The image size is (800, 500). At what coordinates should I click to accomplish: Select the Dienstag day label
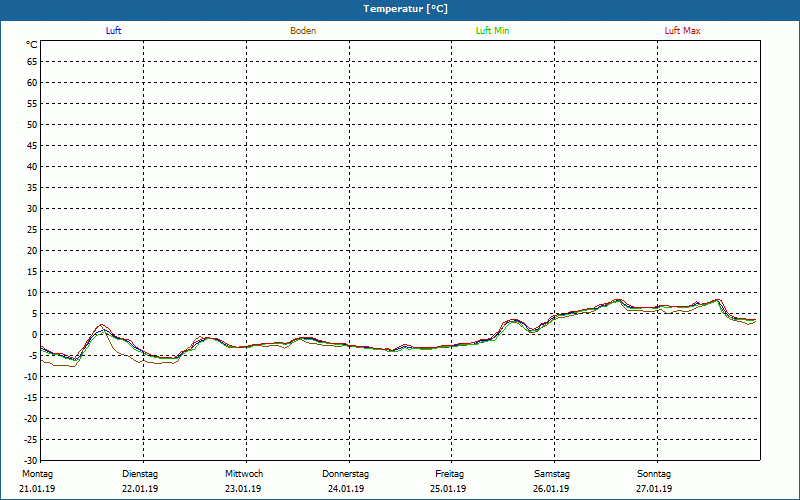click(x=140, y=474)
